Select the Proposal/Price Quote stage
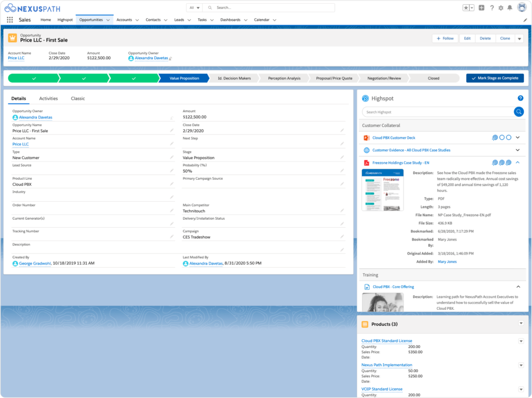This screenshot has height=398, width=532. 334,78
